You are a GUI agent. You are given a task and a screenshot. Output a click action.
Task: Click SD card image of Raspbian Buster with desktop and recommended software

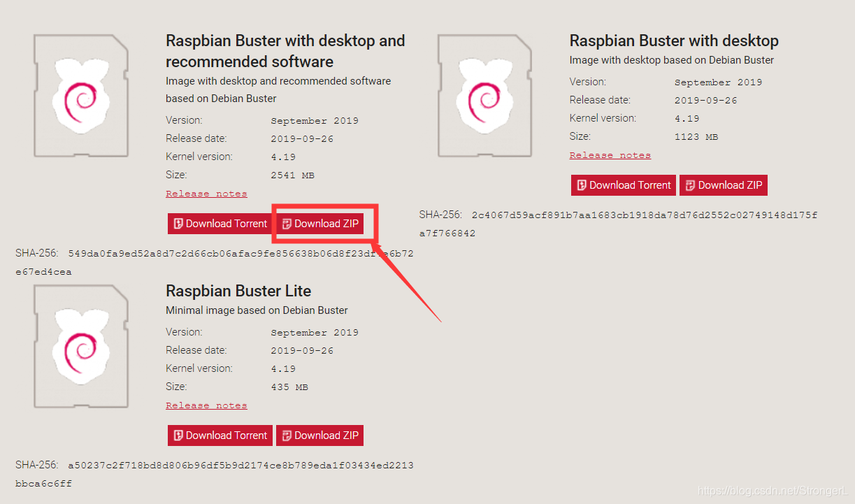coord(82,96)
